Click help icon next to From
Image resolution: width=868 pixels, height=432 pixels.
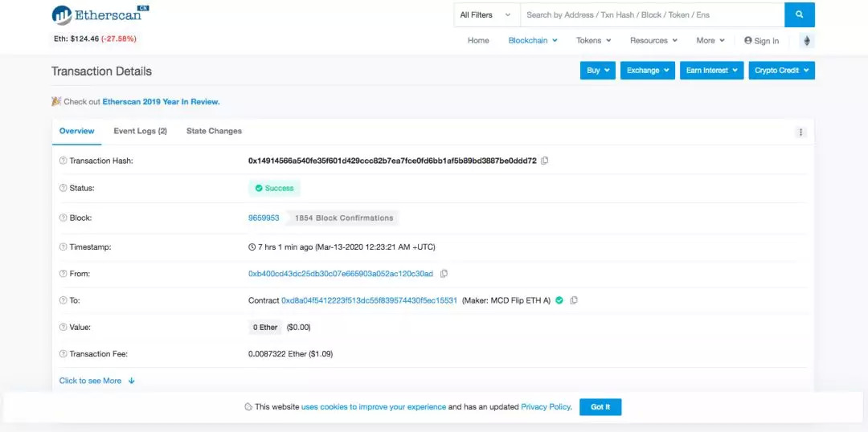(63, 274)
